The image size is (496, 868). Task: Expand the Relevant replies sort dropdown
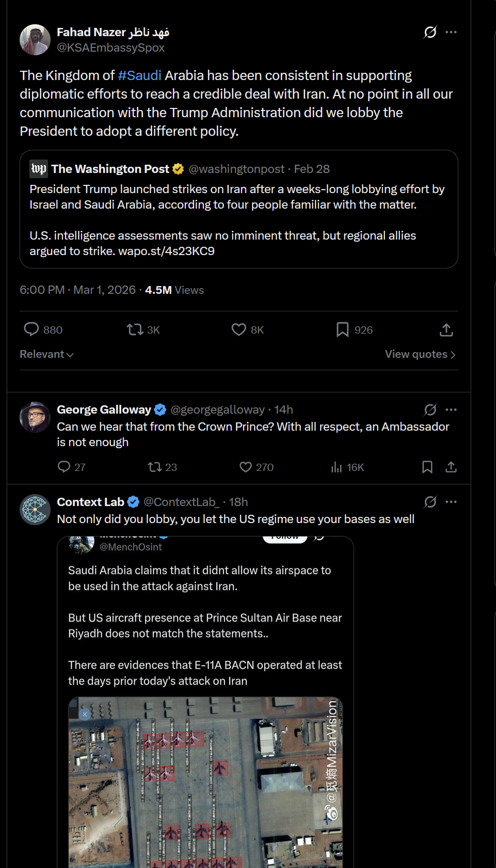(46, 354)
